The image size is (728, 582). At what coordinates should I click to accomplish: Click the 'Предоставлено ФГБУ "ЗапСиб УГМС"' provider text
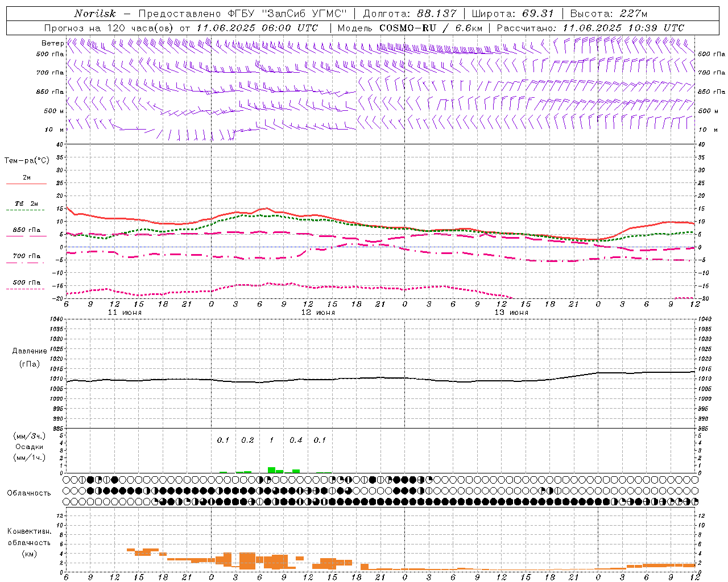click(242, 14)
